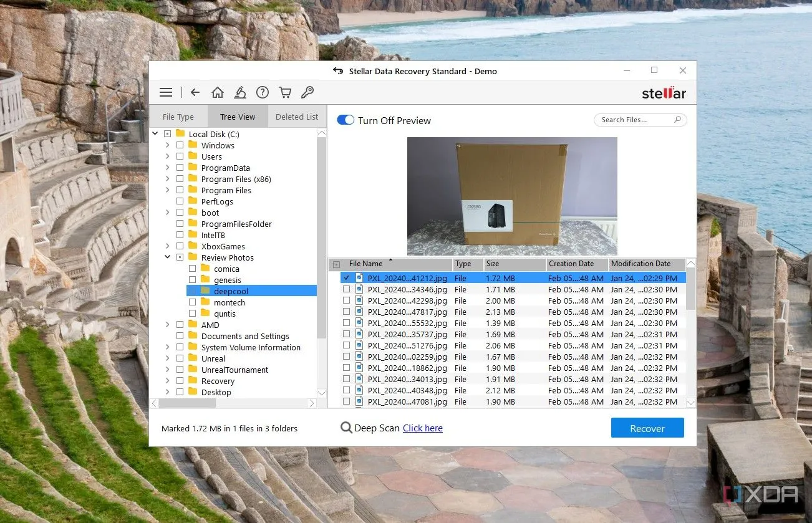Click the back arrow icon

(x=195, y=92)
